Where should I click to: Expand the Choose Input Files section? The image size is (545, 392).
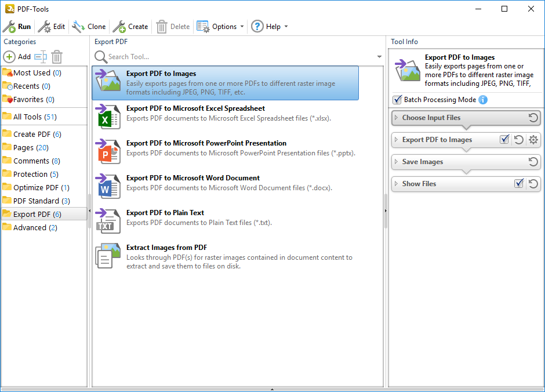click(x=397, y=118)
